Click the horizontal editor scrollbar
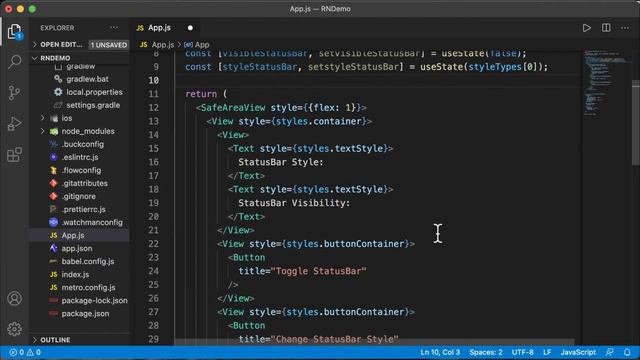 pyautogui.click(x=374, y=342)
